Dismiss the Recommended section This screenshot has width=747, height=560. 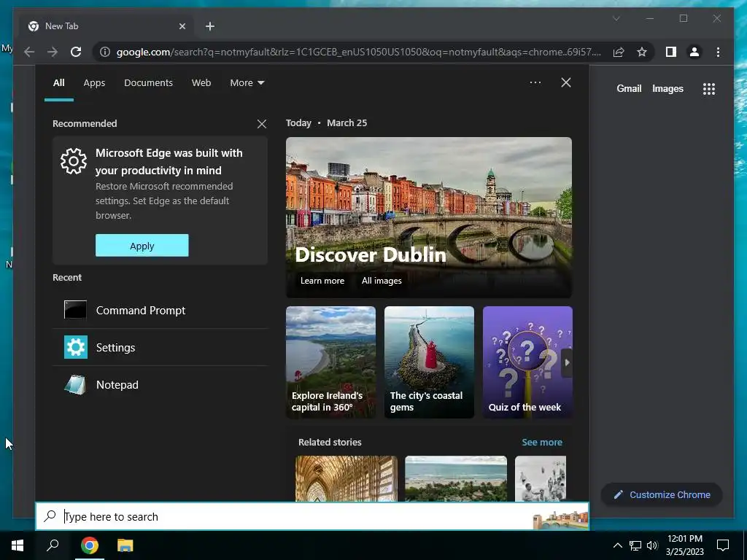pyautogui.click(x=262, y=124)
